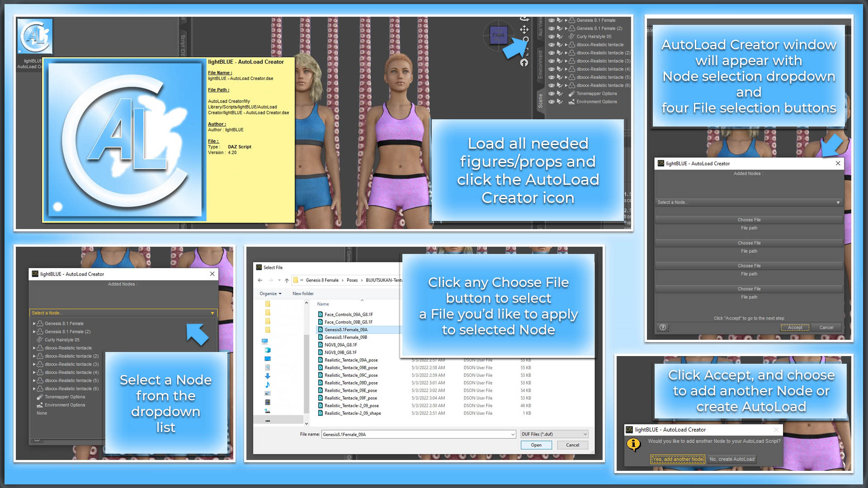Click Cancel in the Select File dialog

(x=572, y=445)
